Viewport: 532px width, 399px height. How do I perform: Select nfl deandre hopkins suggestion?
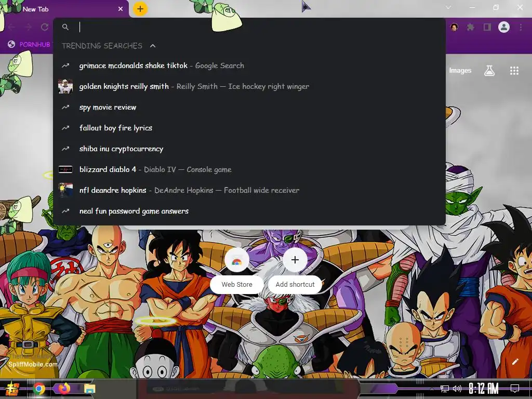pos(249,190)
